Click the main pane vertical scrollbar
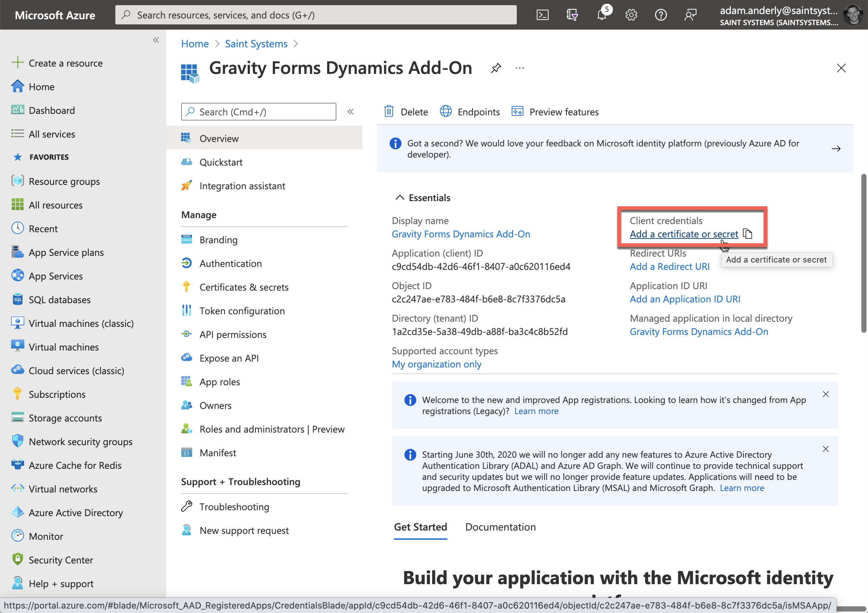This screenshot has height=613, width=868. [864, 253]
